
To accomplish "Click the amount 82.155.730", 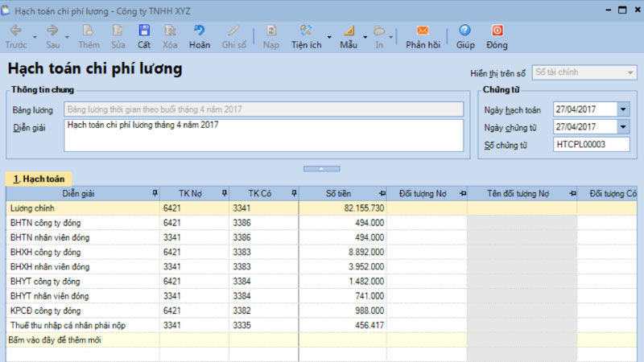I will 365,208.
